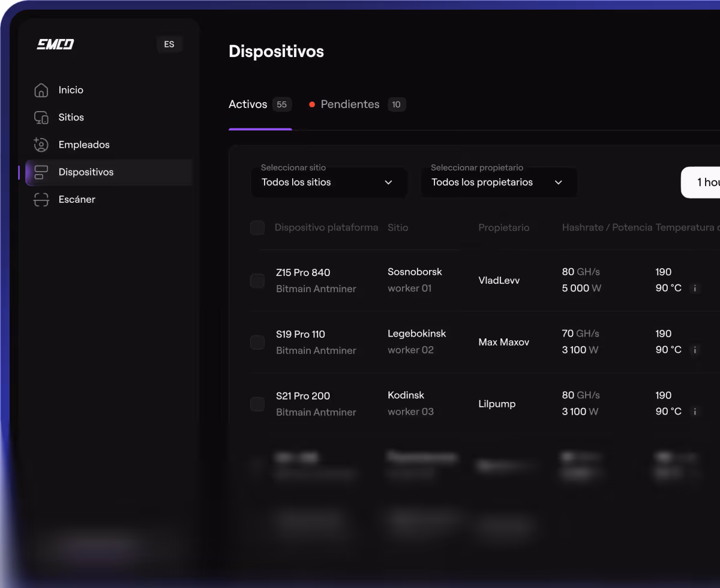Click info icon in Sosnoborsk row

695,288
